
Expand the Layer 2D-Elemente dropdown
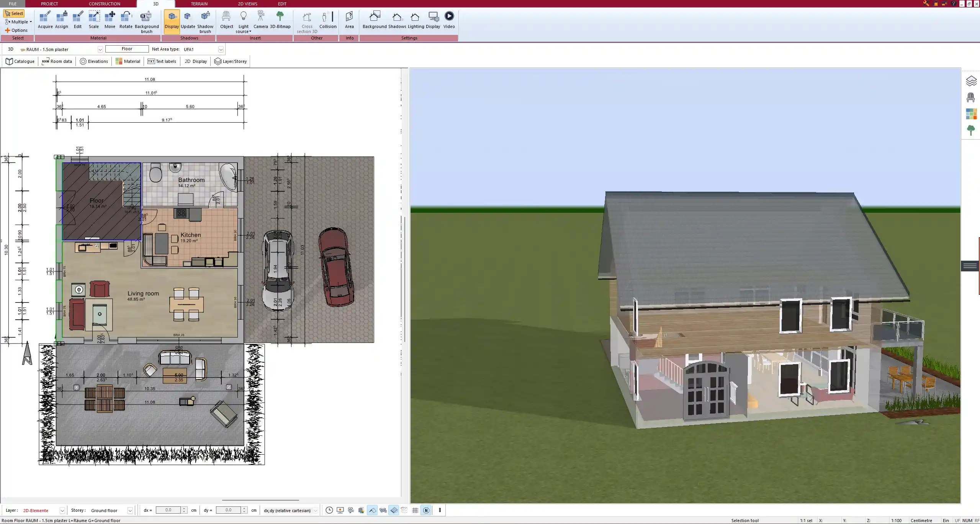tap(62, 511)
